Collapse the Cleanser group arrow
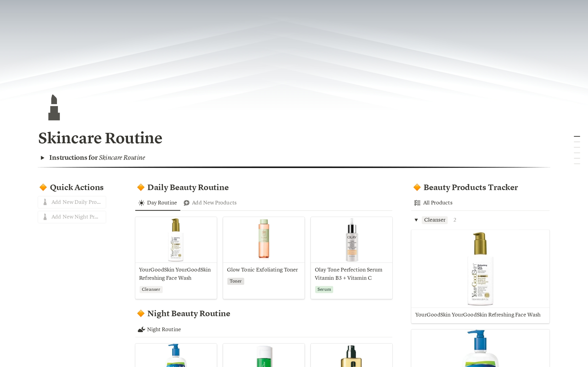This screenshot has width=588, height=367. tap(416, 220)
